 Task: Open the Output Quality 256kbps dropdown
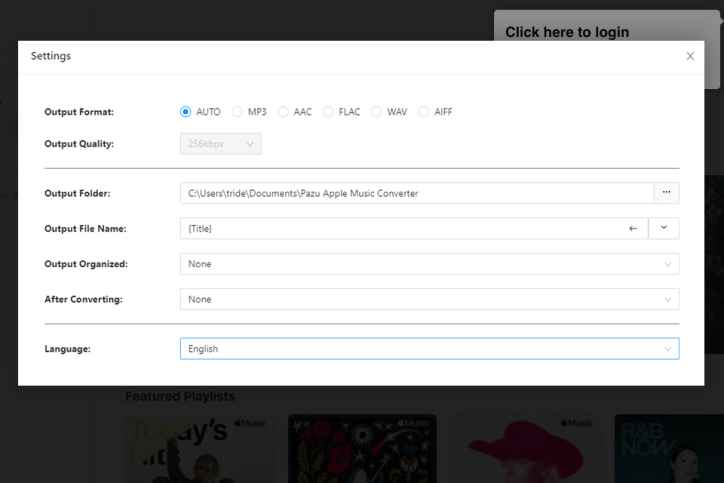tap(221, 144)
